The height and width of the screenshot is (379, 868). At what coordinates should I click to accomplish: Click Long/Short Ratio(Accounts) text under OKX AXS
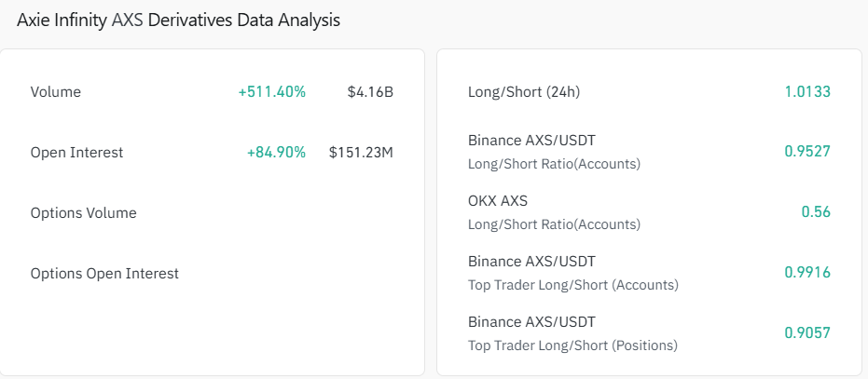point(554,224)
